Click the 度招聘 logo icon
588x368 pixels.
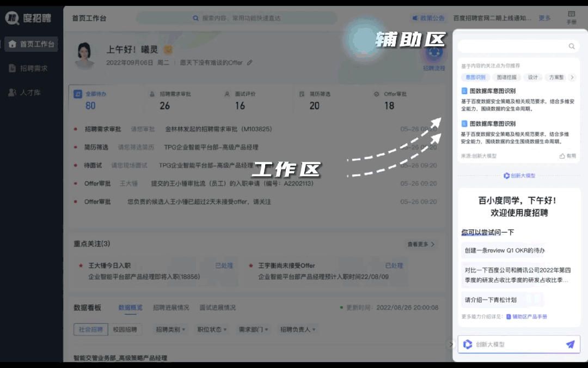(x=12, y=18)
